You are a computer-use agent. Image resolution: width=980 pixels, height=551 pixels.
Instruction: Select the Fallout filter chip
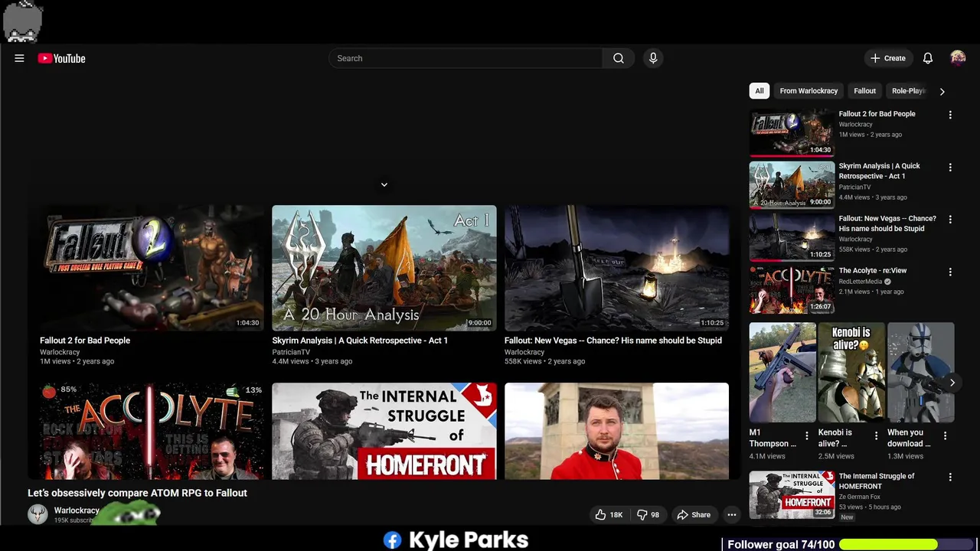pos(864,91)
